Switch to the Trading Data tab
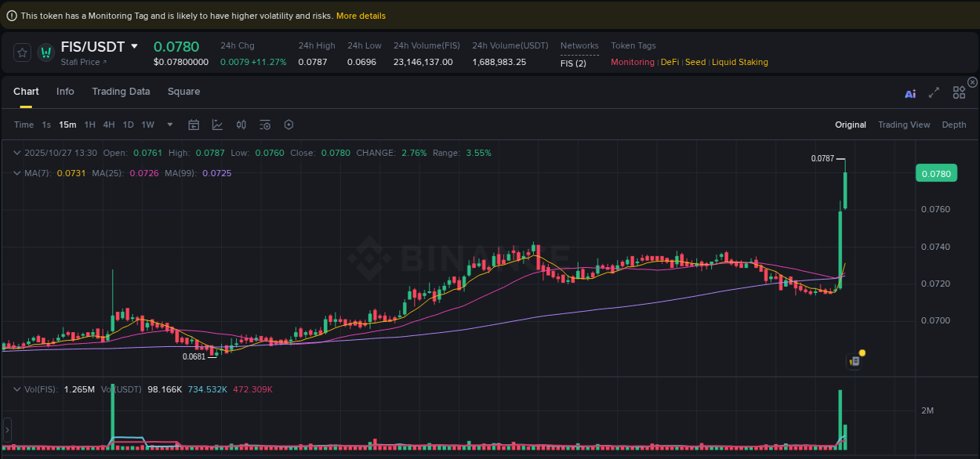980x459 pixels. click(121, 92)
